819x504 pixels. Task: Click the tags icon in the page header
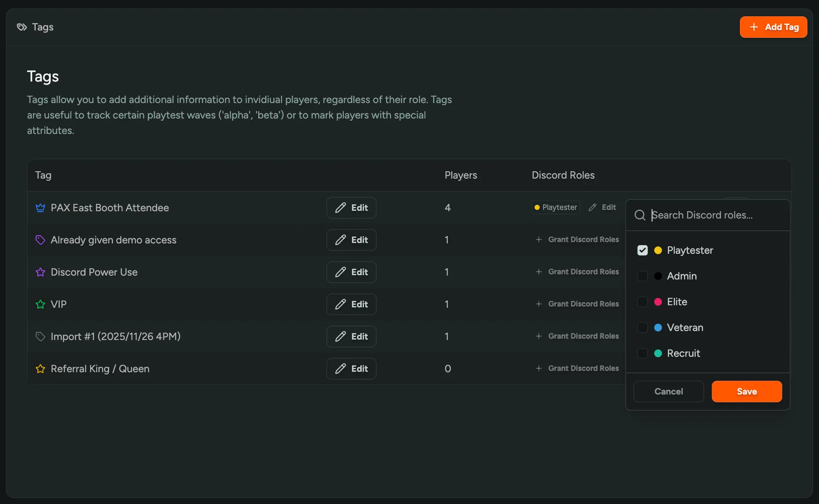[22, 27]
